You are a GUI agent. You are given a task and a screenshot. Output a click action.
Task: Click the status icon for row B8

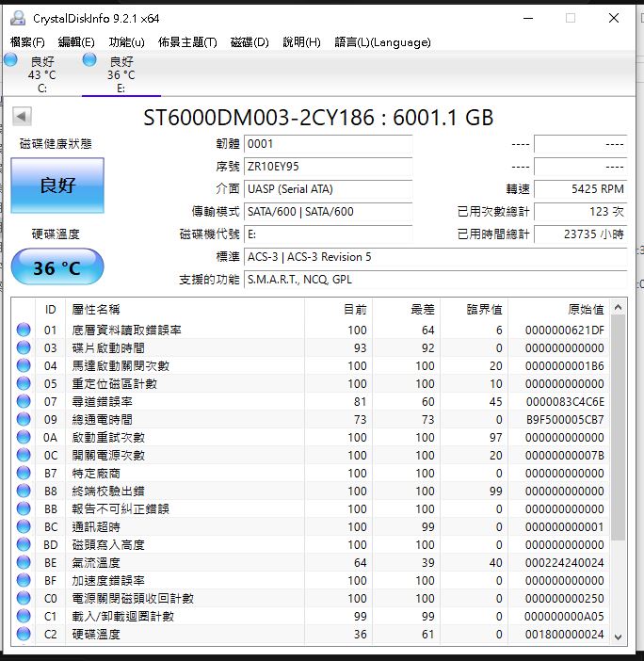pos(24,492)
